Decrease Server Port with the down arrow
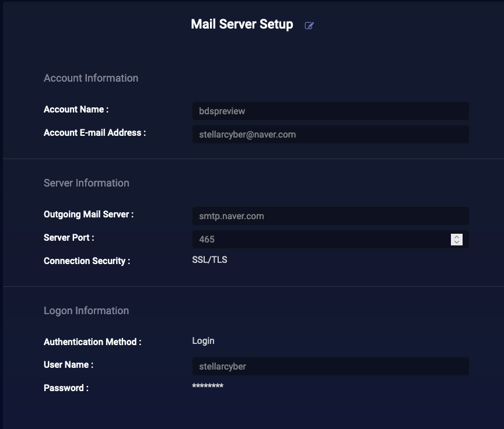 click(456, 242)
